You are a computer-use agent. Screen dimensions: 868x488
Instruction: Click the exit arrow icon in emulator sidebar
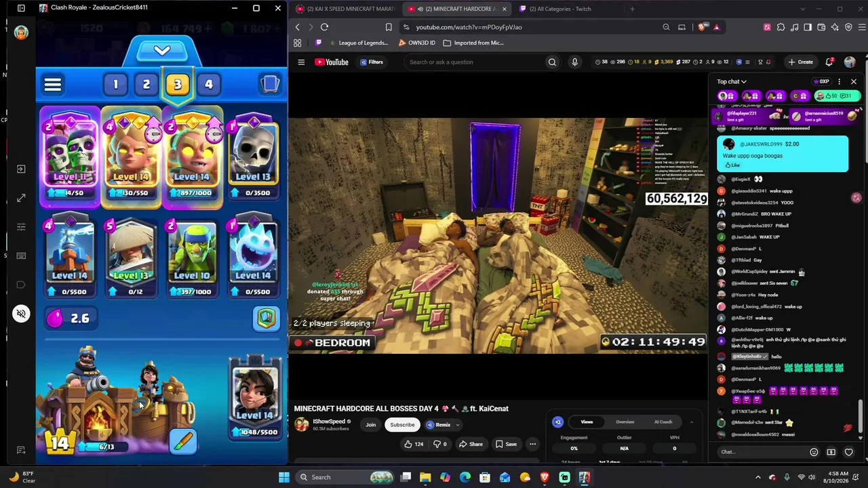coord(21,169)
